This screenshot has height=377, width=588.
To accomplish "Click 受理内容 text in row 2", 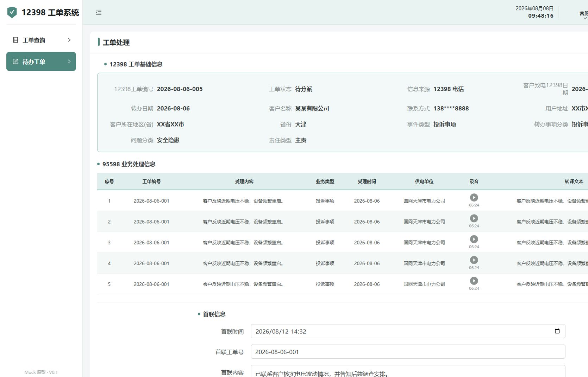I will (244, 222).
